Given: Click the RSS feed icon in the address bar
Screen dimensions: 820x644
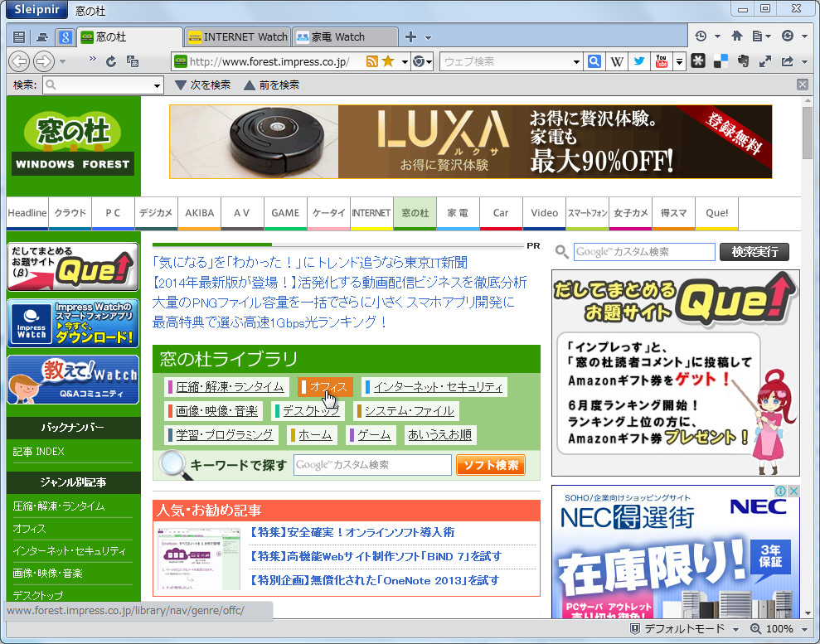Looking at the screenshot, I should pos(371,61).
